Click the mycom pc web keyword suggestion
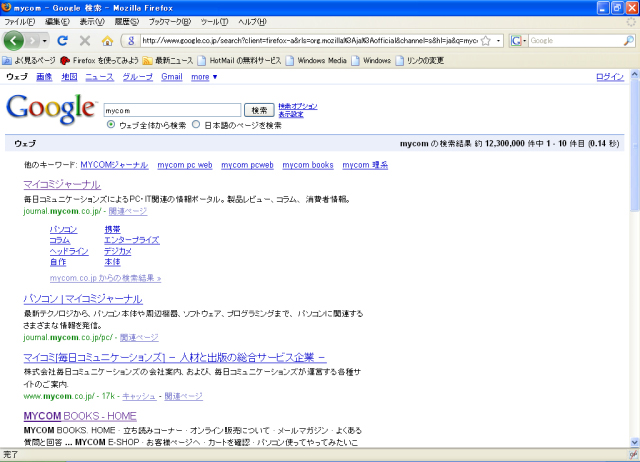Screen dimensions: 640x462 click(185, 165)
